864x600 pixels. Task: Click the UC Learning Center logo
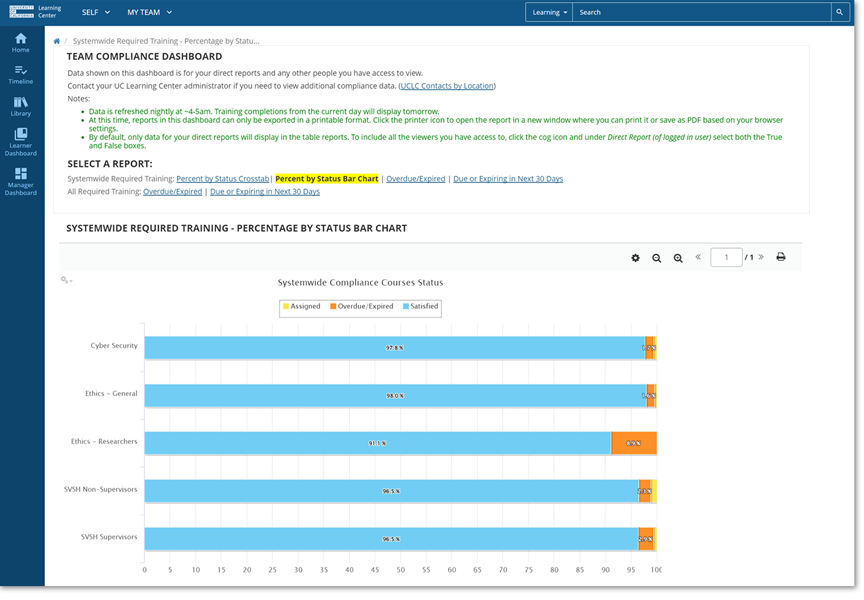35,12
